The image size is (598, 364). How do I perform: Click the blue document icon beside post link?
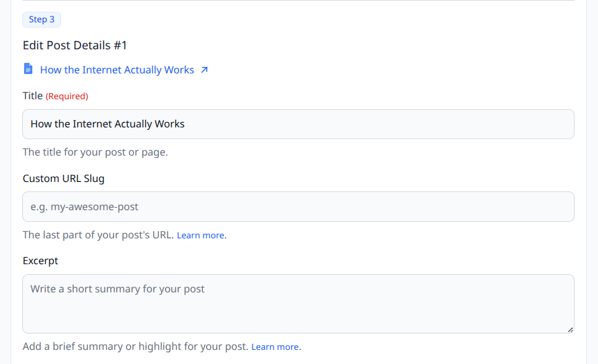click(28, 69)
